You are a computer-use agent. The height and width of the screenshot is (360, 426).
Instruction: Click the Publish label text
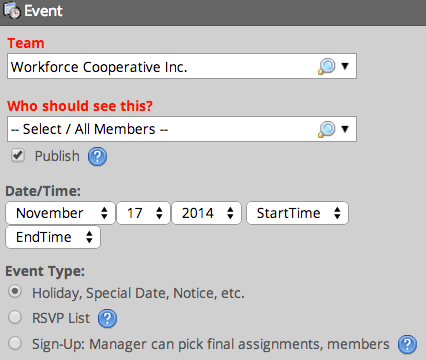57,156
